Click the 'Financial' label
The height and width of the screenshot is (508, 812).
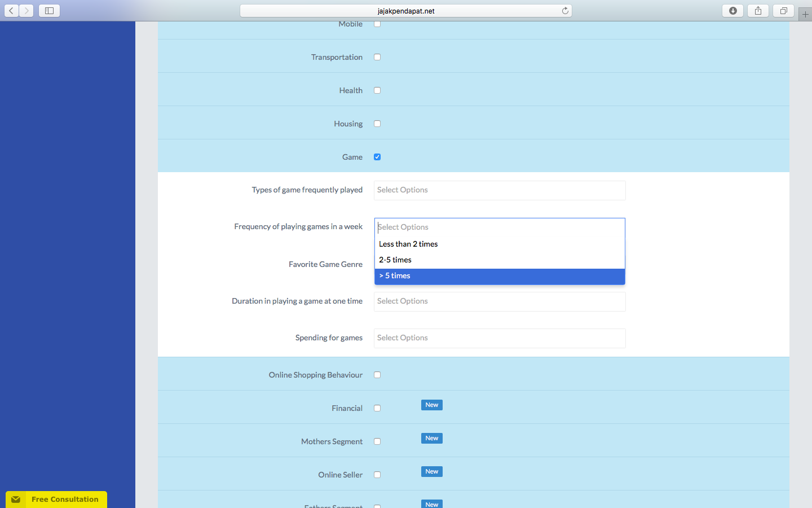pos(347,408)
